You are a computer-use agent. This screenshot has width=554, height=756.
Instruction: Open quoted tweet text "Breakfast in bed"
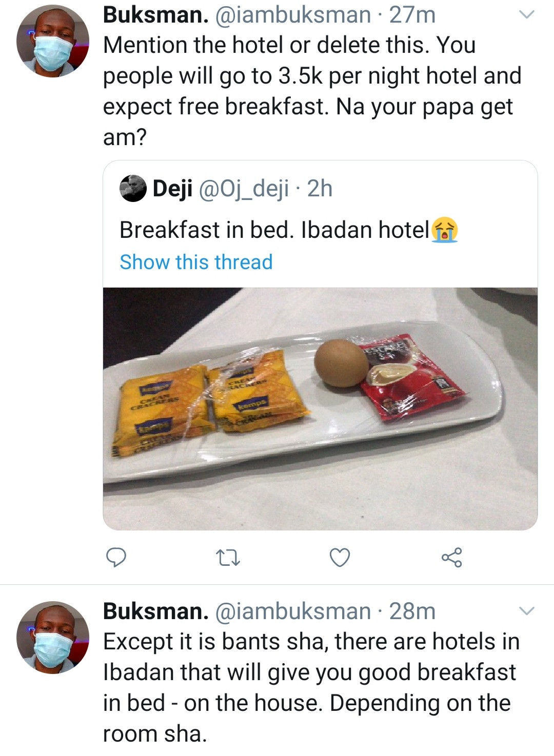(274, 230)
